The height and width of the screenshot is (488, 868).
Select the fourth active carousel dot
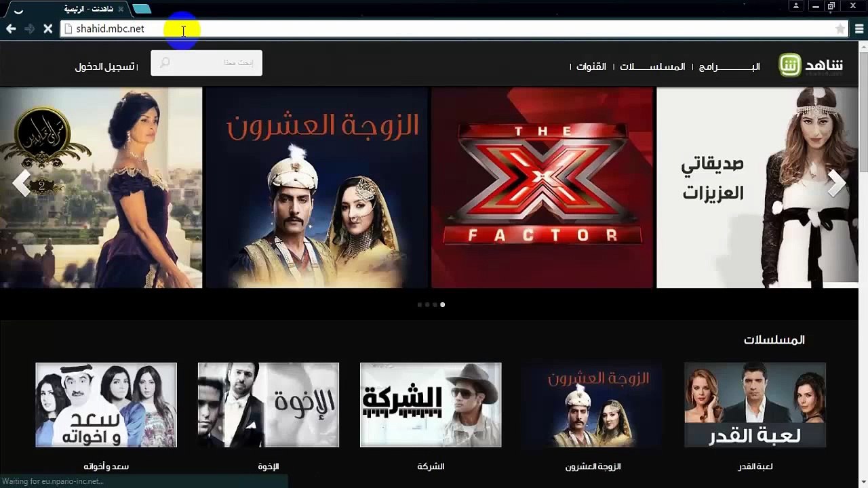(443, 305)
